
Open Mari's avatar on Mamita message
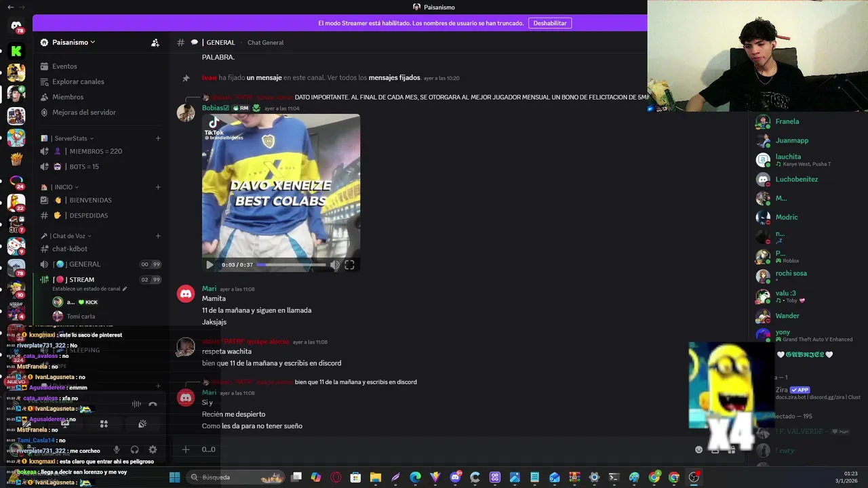point(186,293)
